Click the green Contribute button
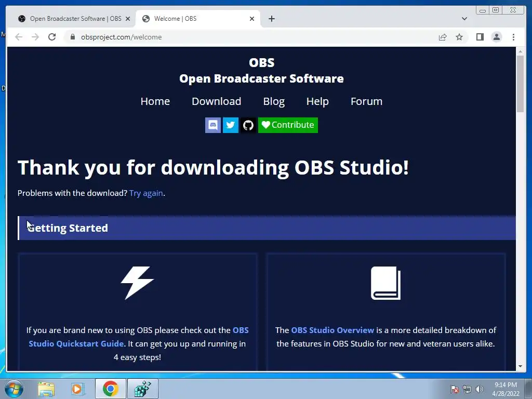The height and width of the screenshot is (399, 532). point(288,125)
